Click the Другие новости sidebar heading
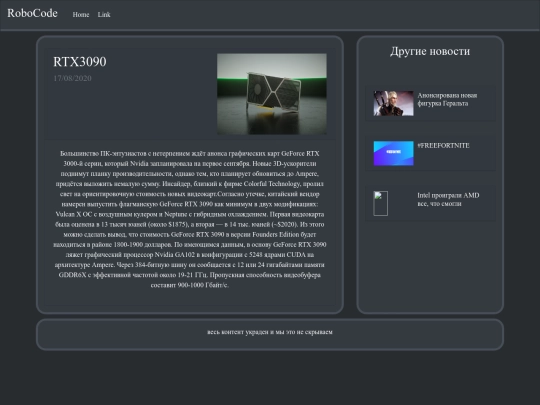The width and height of the screenshot is (540, 405). pos(430,51)
